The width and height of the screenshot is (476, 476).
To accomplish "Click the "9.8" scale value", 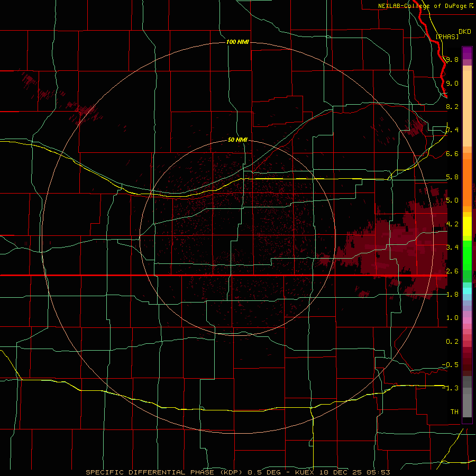I will coord(452,59).
